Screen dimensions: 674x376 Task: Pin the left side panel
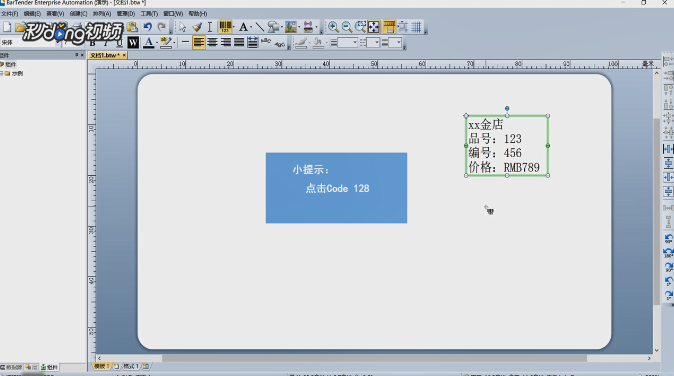click(77, 55)
